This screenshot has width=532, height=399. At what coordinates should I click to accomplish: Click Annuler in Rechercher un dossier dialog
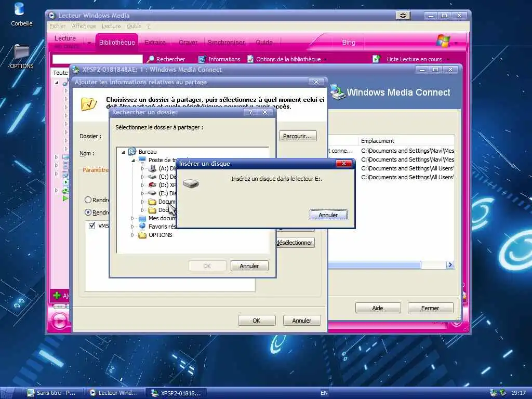click(249, 266)
